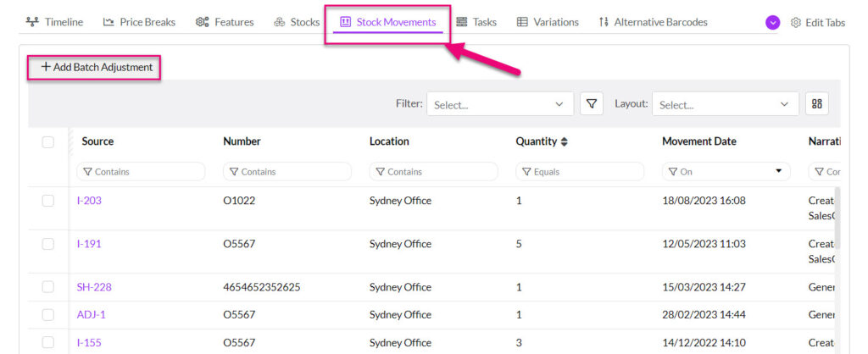Open the ADJ-1 source link
This screenshot has width=868, height=354.
(x=91, y=315)
